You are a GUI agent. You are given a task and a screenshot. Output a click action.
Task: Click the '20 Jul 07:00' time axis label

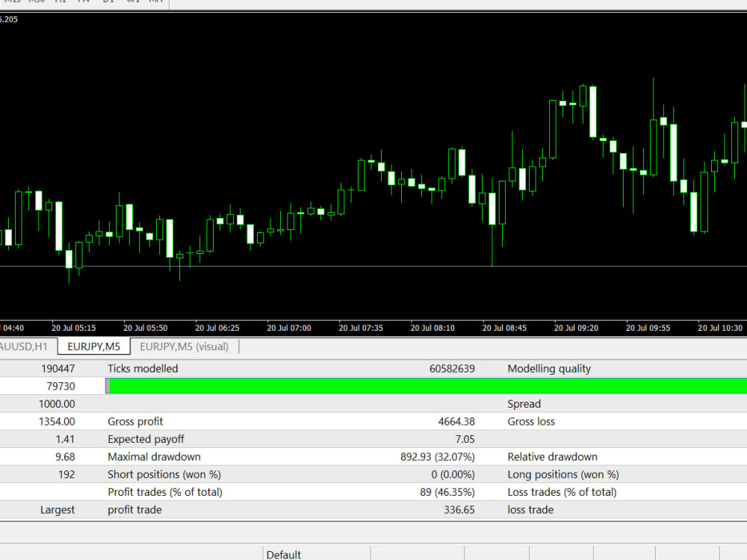(x=288, y=328)
